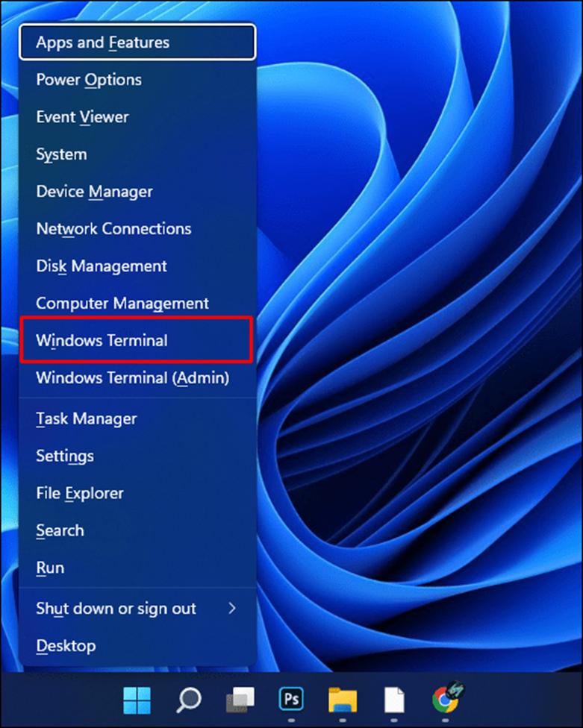Open Settings from the menu

[137, 456]
